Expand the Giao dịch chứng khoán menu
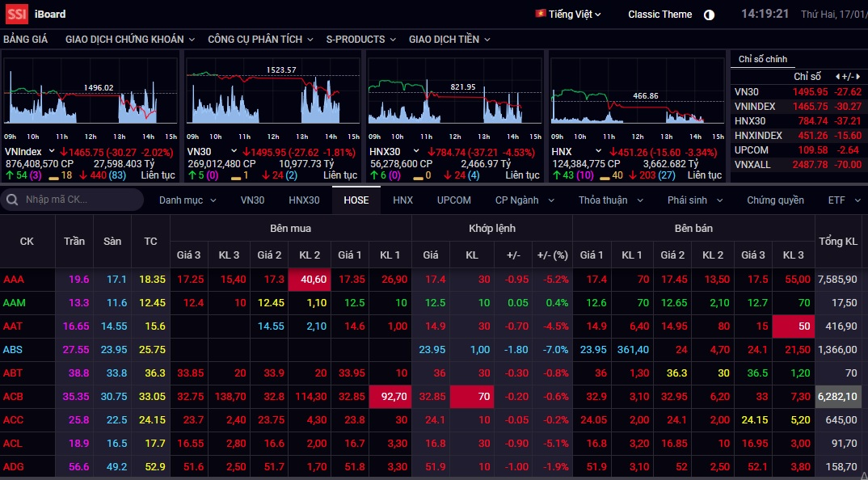868x480 pixels. click(x=129, y=39)
